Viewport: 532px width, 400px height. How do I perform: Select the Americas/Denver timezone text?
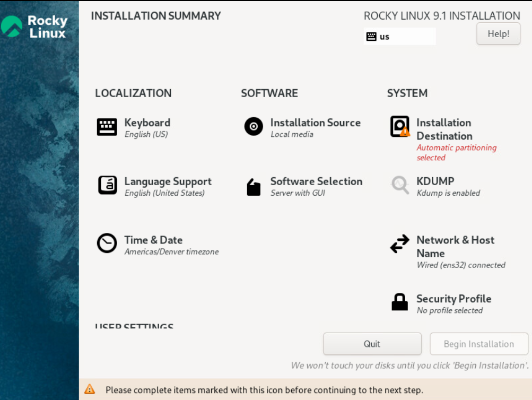(171, 252)
